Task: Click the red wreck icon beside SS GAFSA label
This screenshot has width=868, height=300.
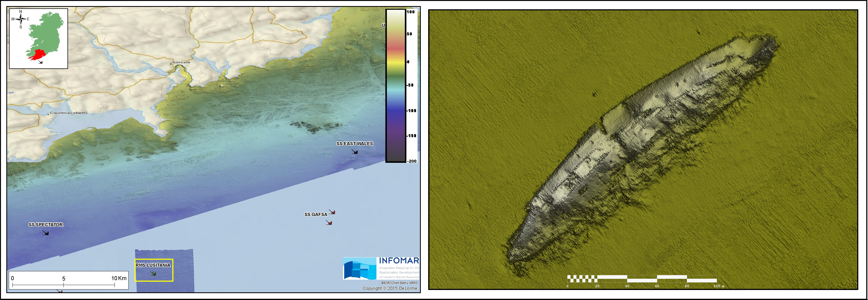Action: tap(332, 212)
